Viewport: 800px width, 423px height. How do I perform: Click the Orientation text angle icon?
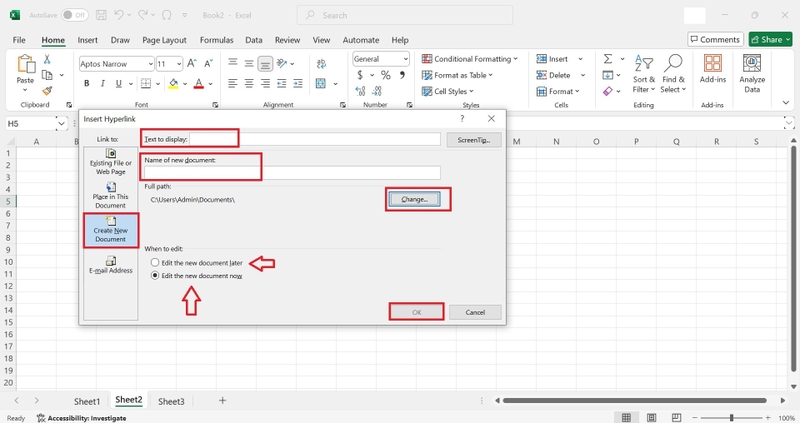(282, 64)
